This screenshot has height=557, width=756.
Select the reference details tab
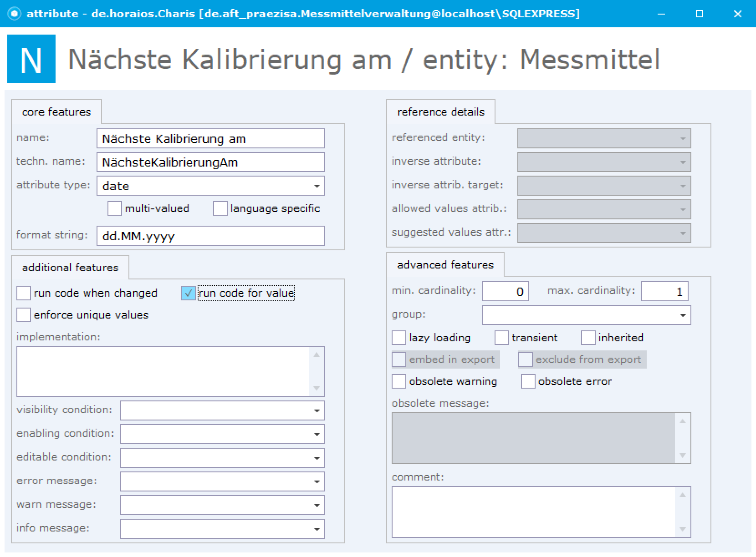[x=441, y=112]
